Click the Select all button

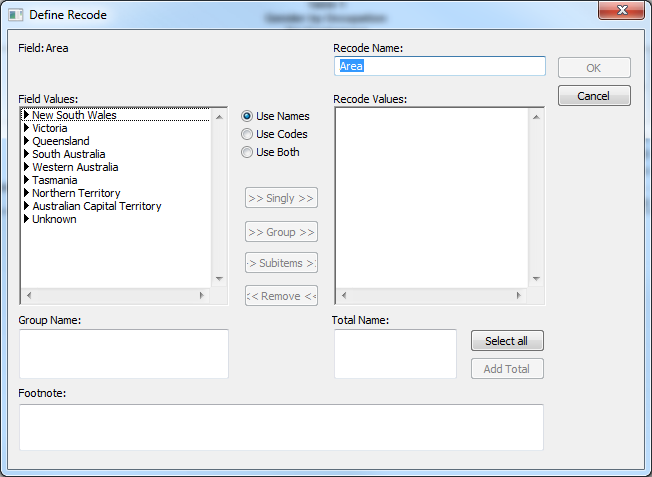(x=507, y=341)
